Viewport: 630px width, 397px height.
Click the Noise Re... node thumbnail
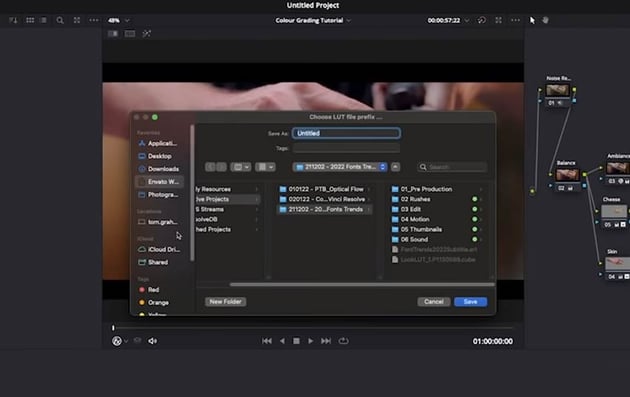[558, 90]
